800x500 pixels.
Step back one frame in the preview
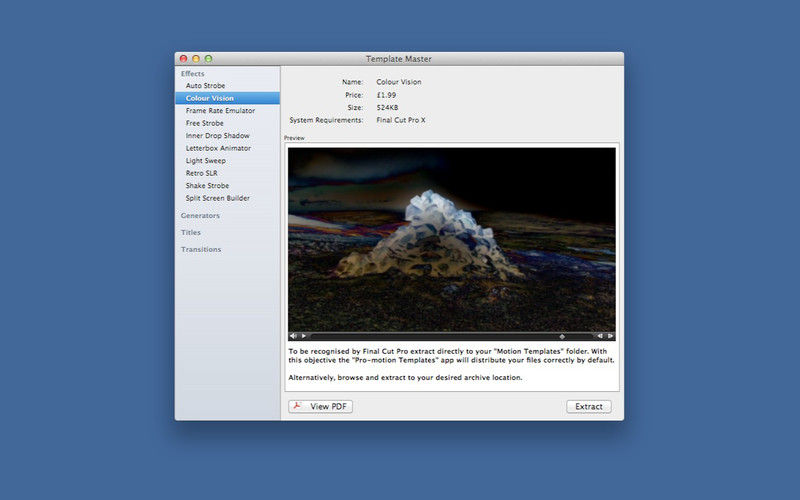tap(600, 336)
